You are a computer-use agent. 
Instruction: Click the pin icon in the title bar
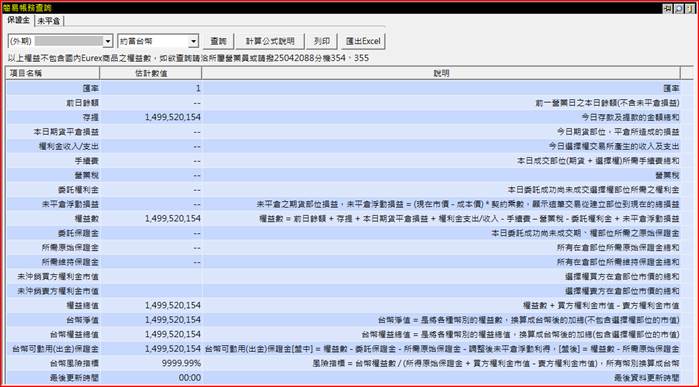pos(668,8)
